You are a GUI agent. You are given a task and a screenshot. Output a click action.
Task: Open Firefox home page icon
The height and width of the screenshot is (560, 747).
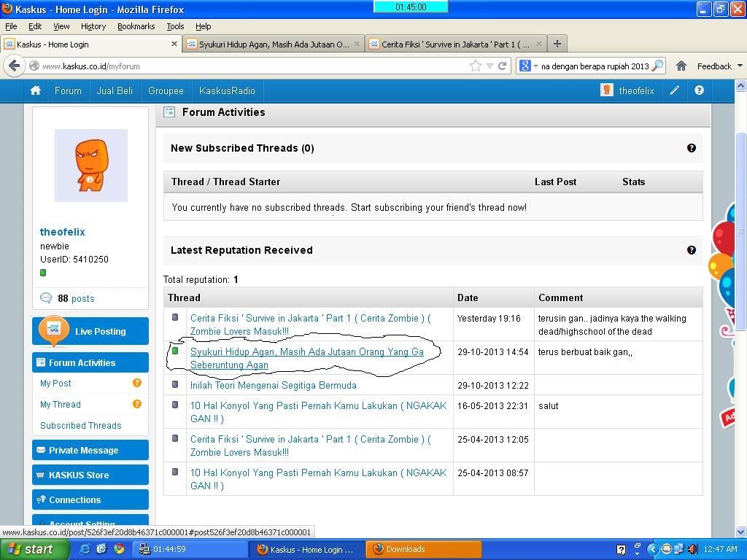pos(681,66)
